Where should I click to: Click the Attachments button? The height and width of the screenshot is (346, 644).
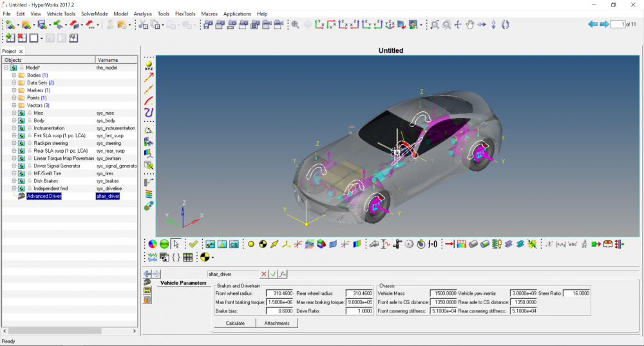[277, 323]
